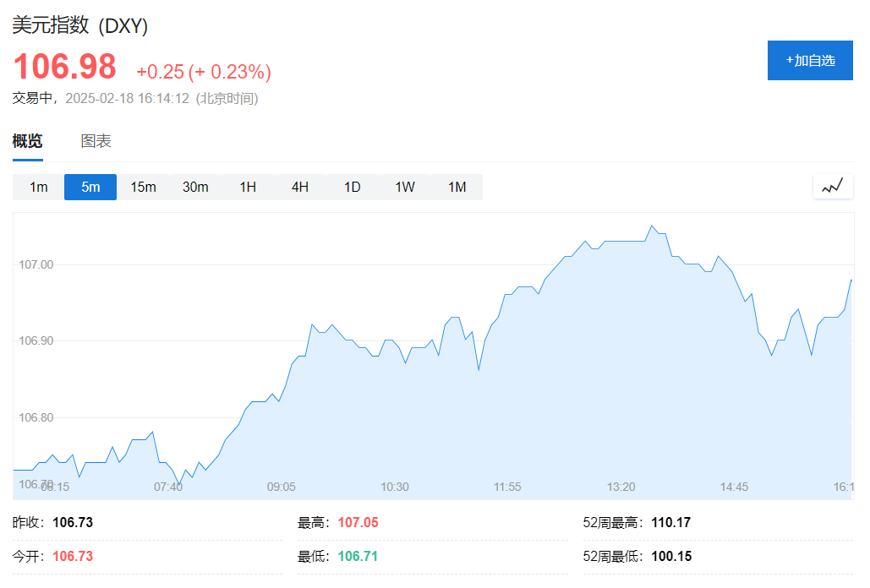Click the line chart style icon
The height and width of the screenshot is (588, 870).
tap(832, 186)
